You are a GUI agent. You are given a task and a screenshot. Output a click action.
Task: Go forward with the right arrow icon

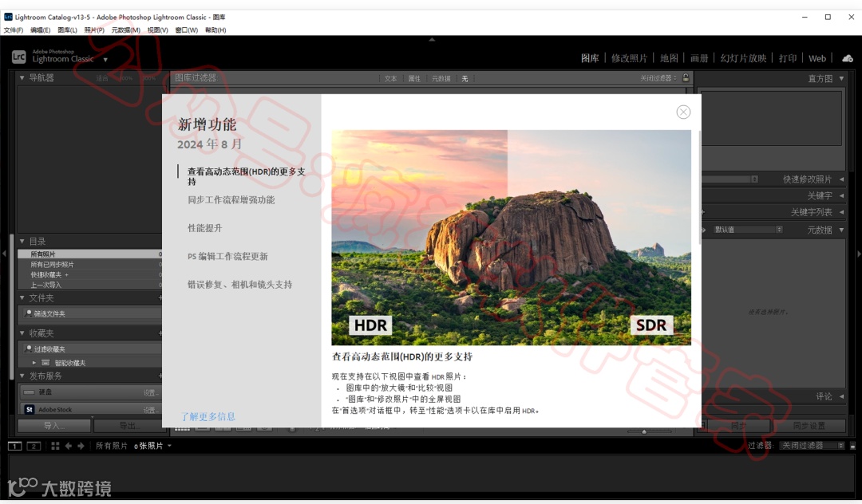(81, 447)
